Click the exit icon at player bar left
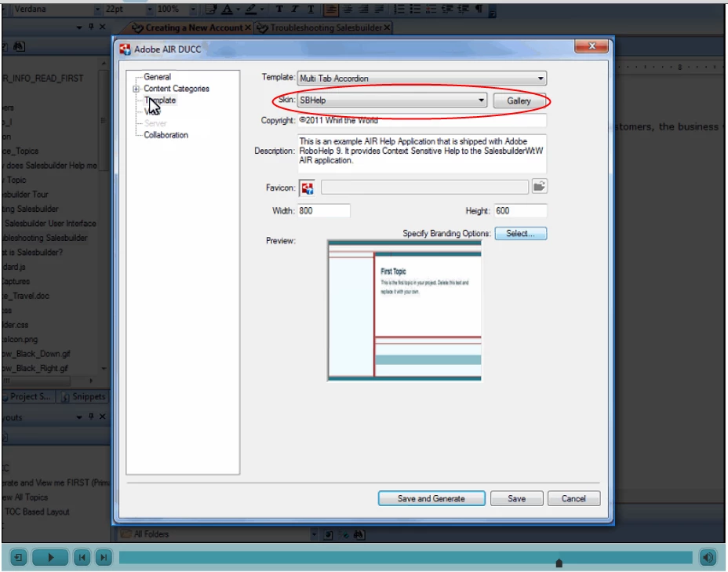Viewport: 728px width, 572px height. click(x=18, y=557)
